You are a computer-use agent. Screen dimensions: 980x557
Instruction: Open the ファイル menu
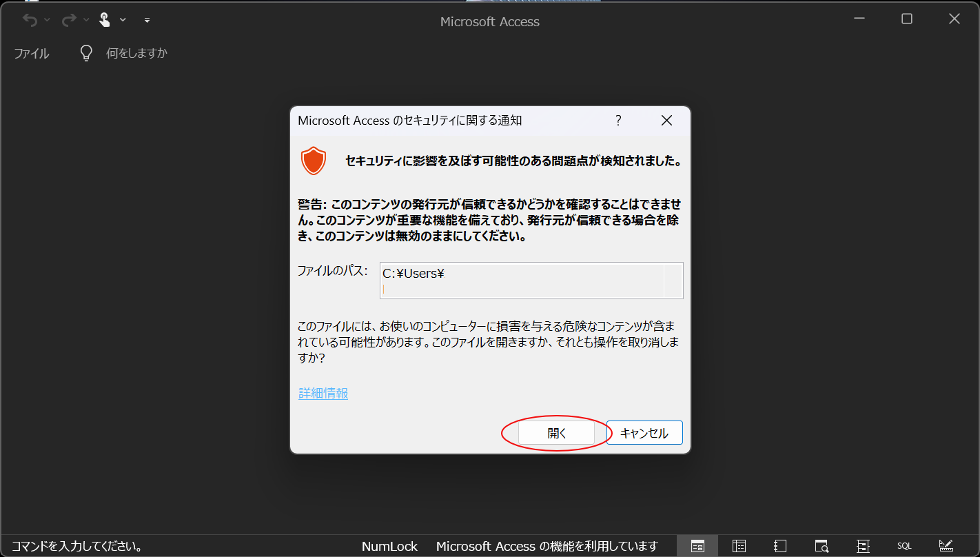click(32, 53)
